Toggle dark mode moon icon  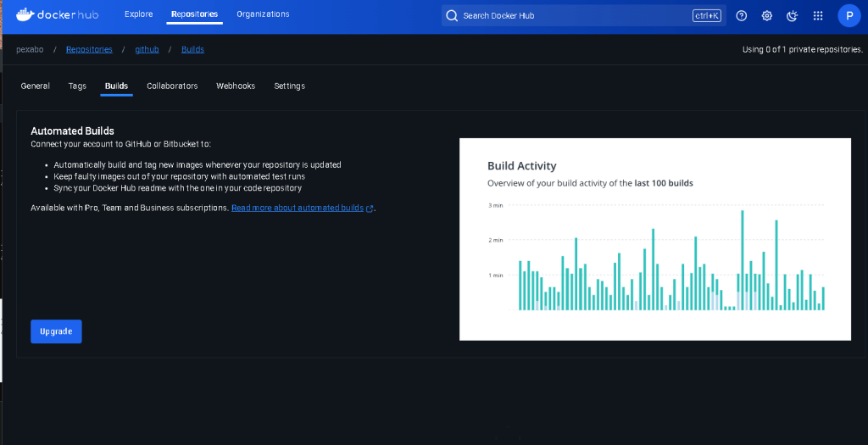pyautogui.click(x=793, y=16)
